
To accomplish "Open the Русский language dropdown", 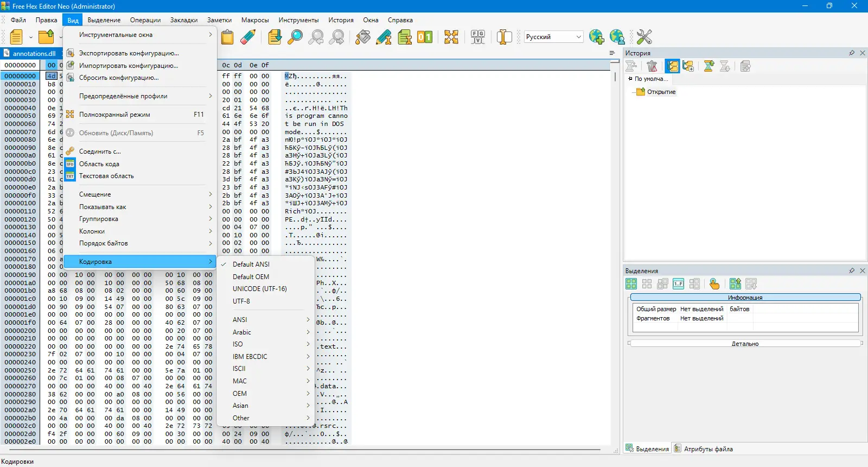I will [x=554, y=37].
